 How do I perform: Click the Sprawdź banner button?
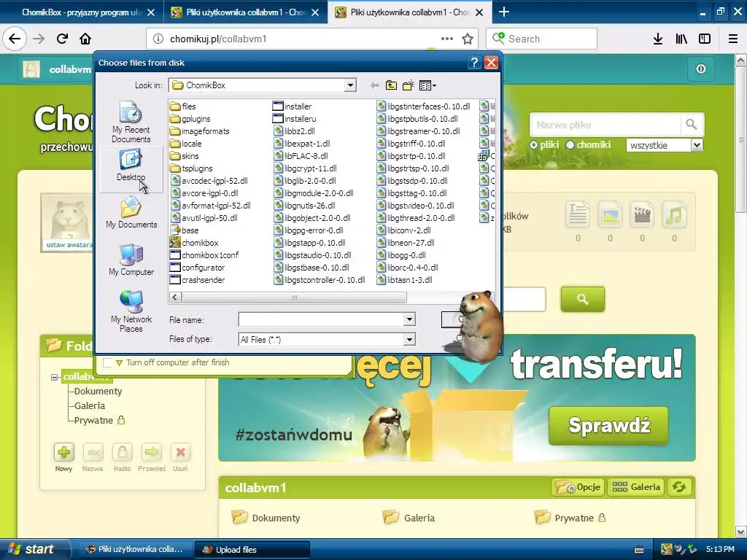coord(608,426)
